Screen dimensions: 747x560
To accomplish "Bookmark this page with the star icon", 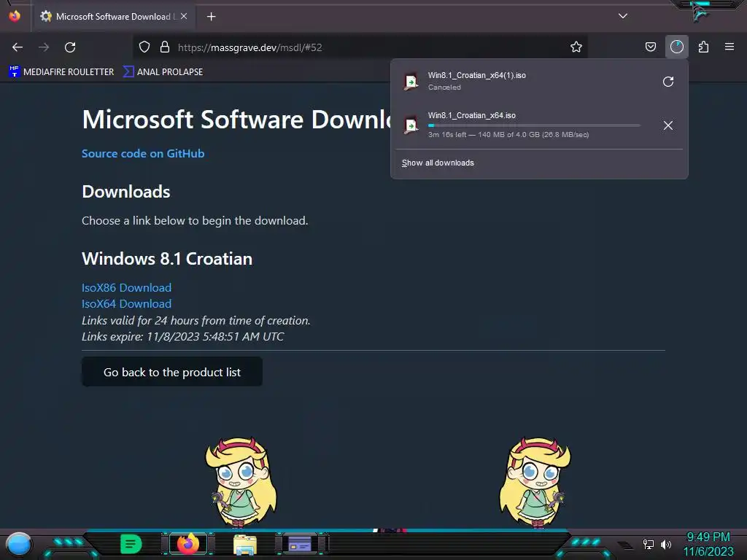I will (x=576, y=47).
